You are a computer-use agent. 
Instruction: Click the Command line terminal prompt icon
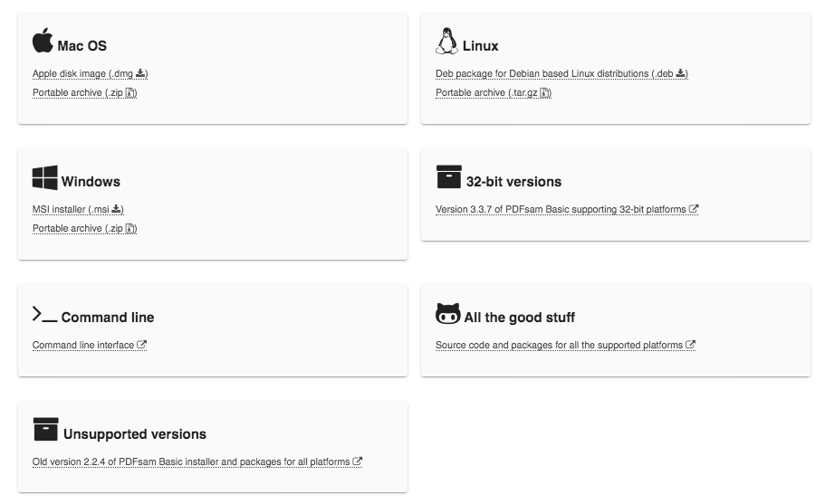[44, 315]
